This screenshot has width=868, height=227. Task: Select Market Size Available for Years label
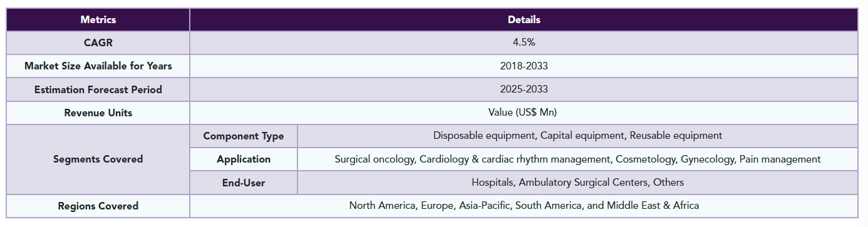pos(98,66)
